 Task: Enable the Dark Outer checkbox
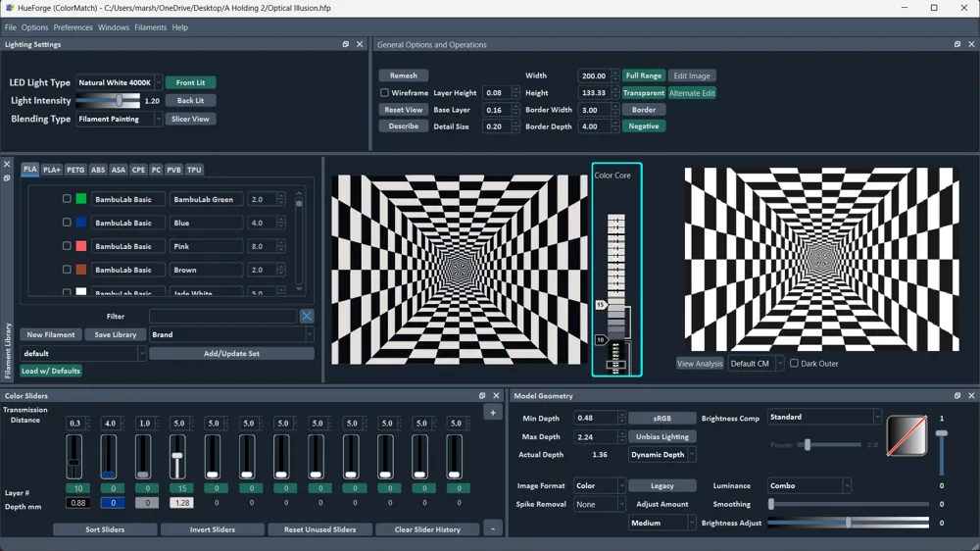click(794, 363)
